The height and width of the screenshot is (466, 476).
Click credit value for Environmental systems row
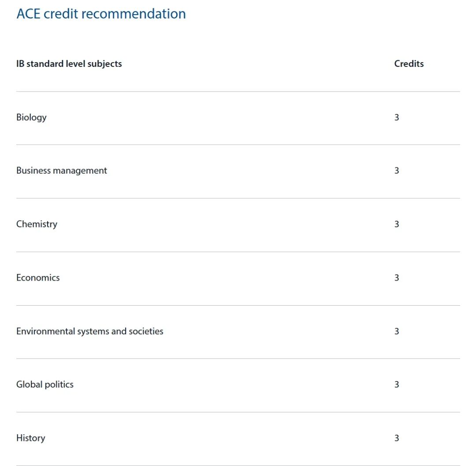(x=397, y=331)
